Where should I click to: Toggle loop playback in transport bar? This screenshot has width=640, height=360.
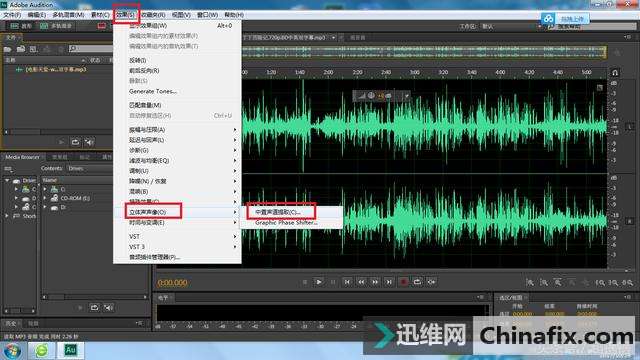(417, 282)
